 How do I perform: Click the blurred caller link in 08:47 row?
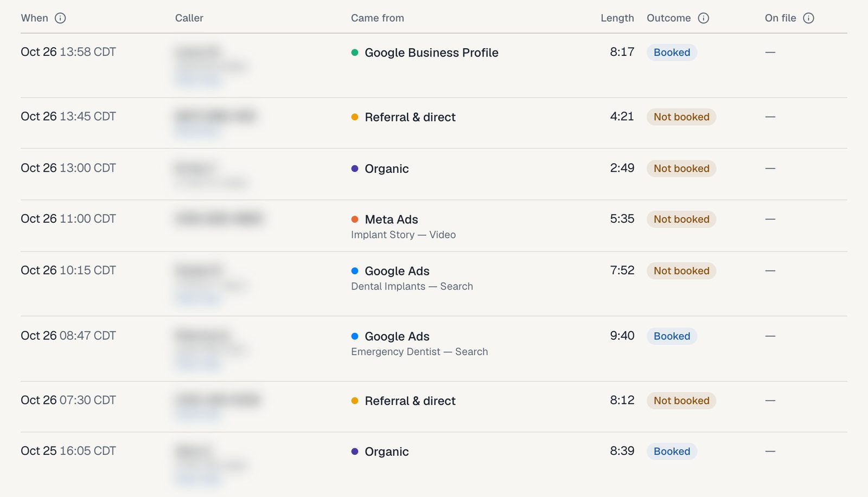(197, 363)
